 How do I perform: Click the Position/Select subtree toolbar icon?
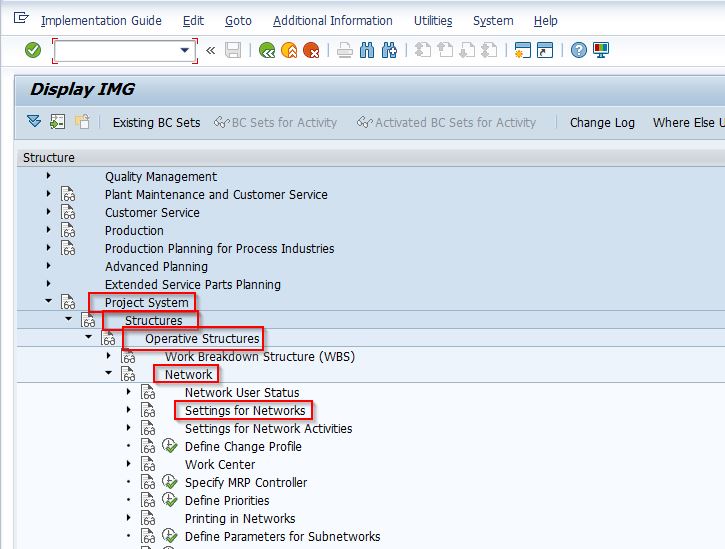[x=58, y=122]
